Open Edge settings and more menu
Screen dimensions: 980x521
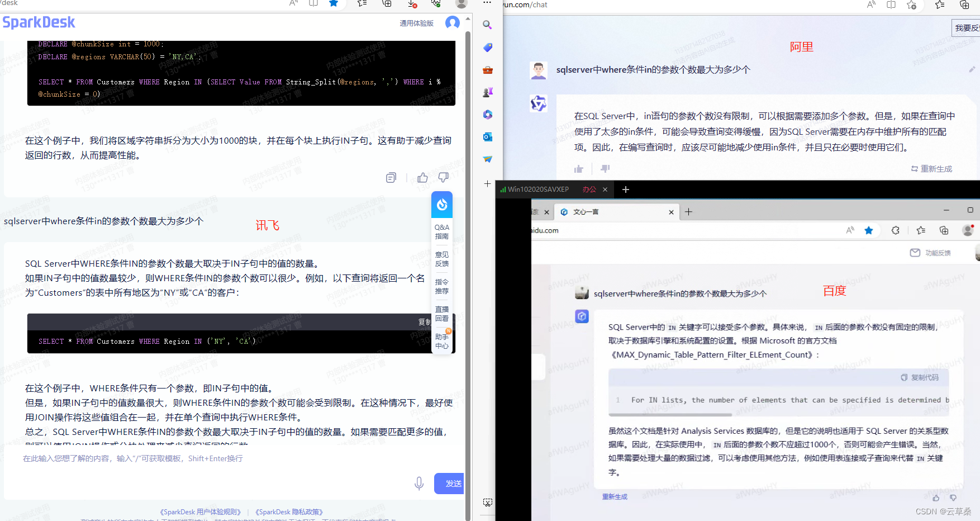487,3
